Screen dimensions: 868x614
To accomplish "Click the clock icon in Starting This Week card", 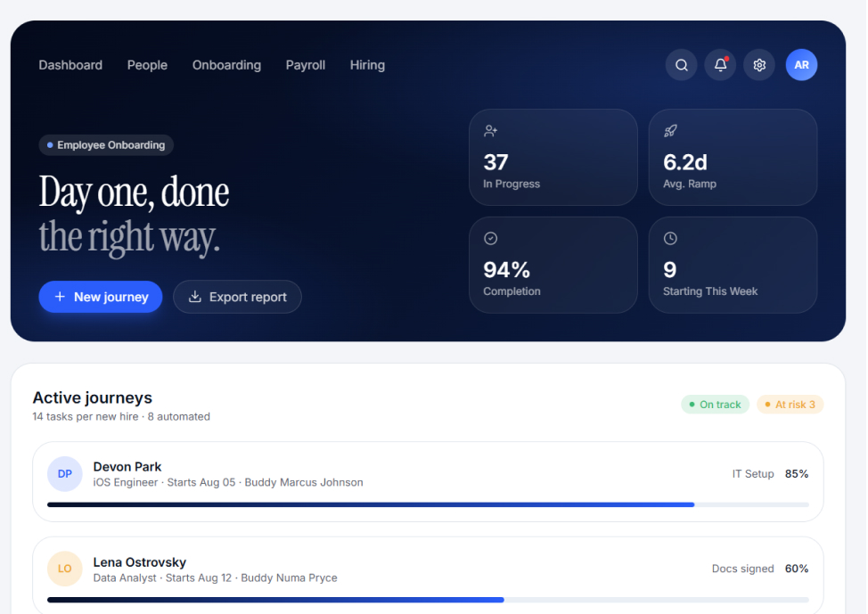I will click(x=670, y=239).
